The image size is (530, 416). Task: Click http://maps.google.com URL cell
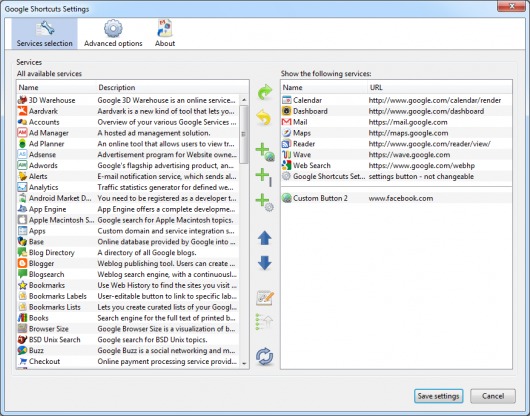(408, 133)
